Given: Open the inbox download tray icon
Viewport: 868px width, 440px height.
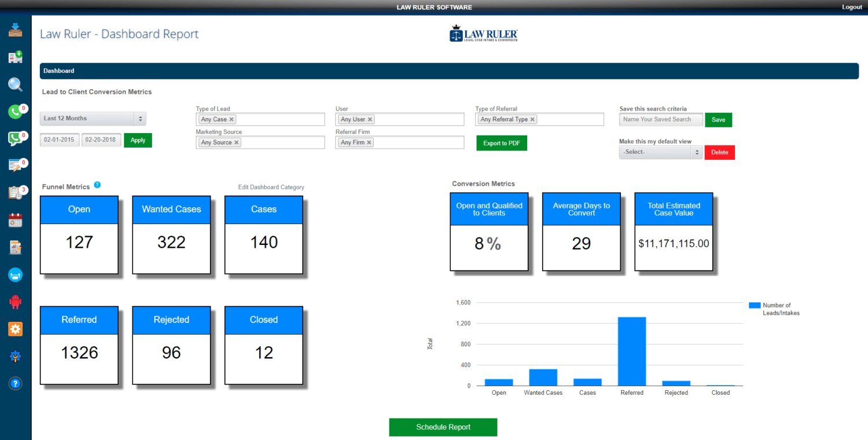Looking at the screenshot, I should pyautogui.click(x=15, y=30).
